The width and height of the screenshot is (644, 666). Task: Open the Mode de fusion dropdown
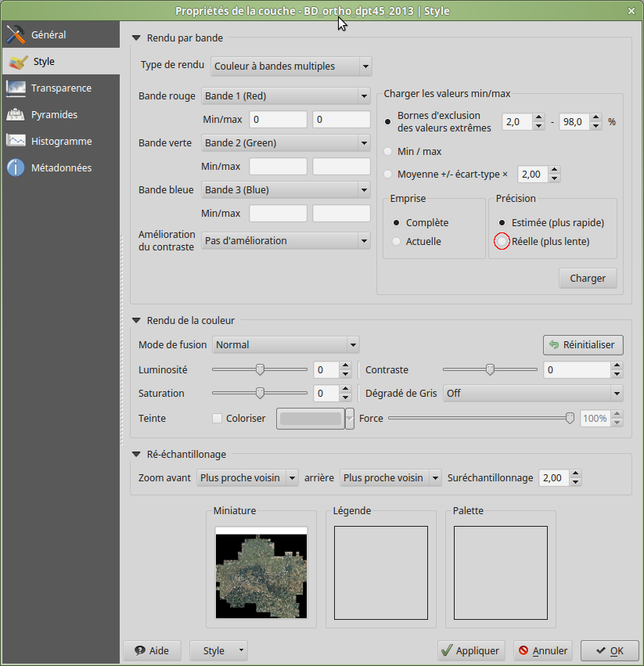click(285, 344)
